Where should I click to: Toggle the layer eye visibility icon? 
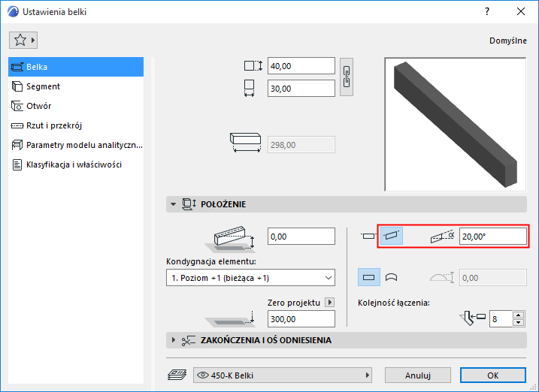(x=203, y=375)
